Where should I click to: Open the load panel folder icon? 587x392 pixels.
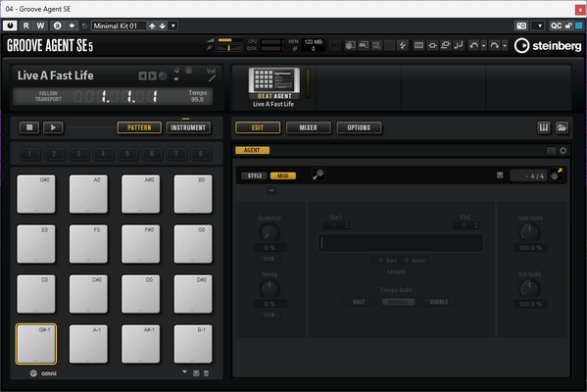point(562,127)
